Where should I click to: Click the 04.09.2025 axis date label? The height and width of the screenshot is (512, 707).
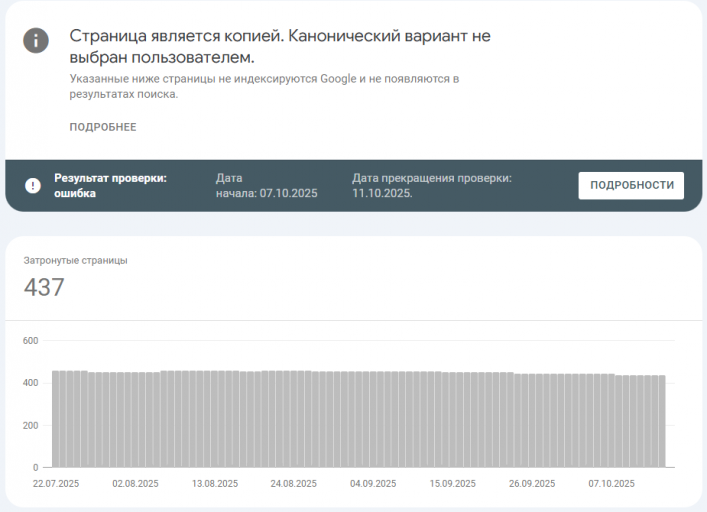click(x=373, y=484)
